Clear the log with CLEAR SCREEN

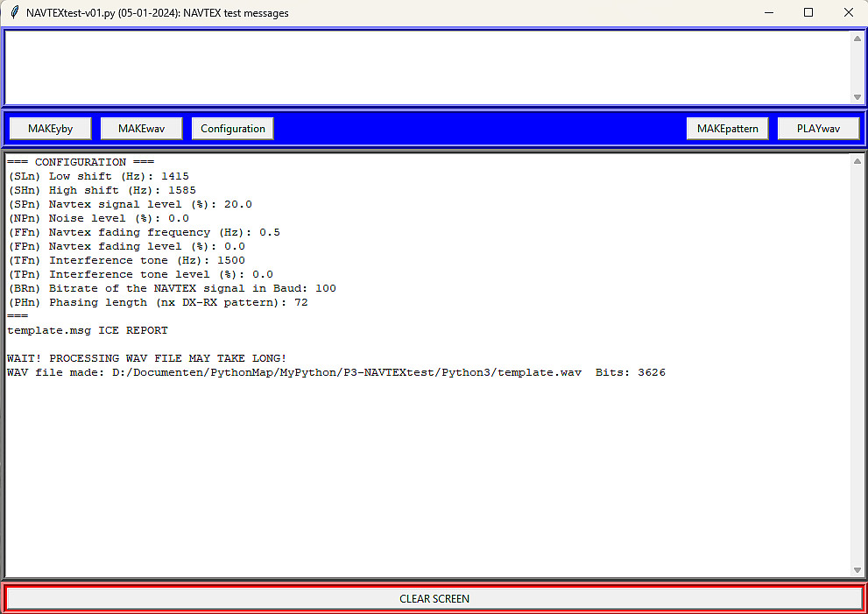434,598
